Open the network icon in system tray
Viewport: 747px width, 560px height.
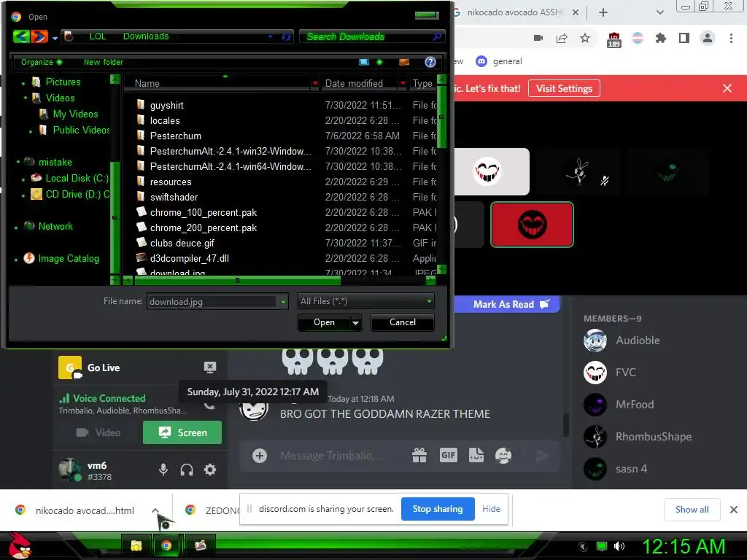[x=602, y=546]
